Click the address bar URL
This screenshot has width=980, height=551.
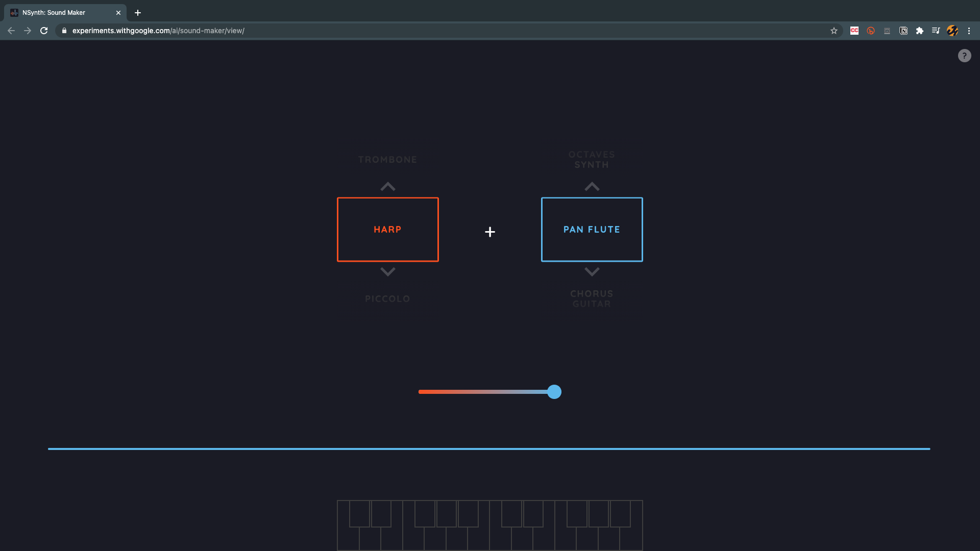(158, 31)
